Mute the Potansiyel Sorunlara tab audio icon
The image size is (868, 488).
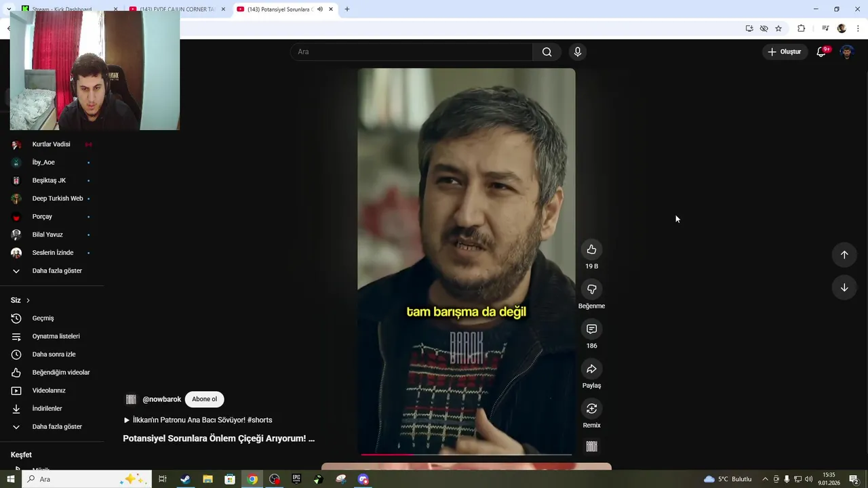319,9
